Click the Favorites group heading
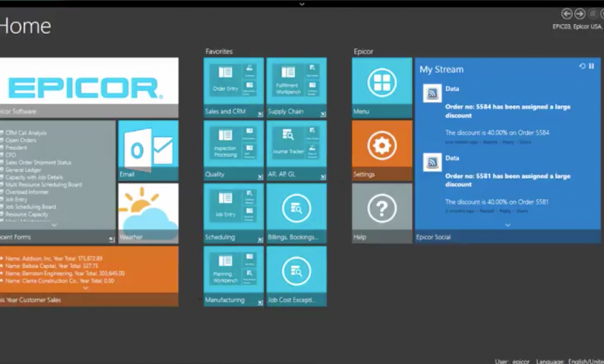604x364 pixels. (219, 51)
